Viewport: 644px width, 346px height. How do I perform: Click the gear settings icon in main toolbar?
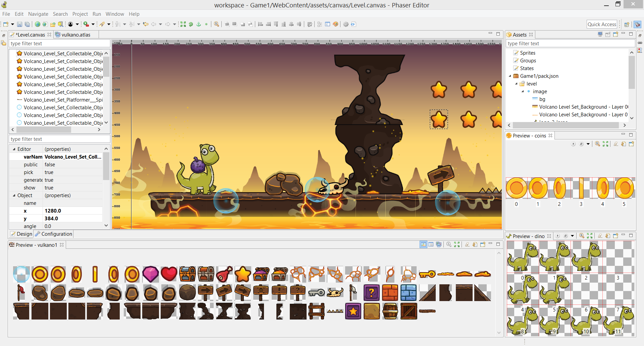[x=346, y=24]
